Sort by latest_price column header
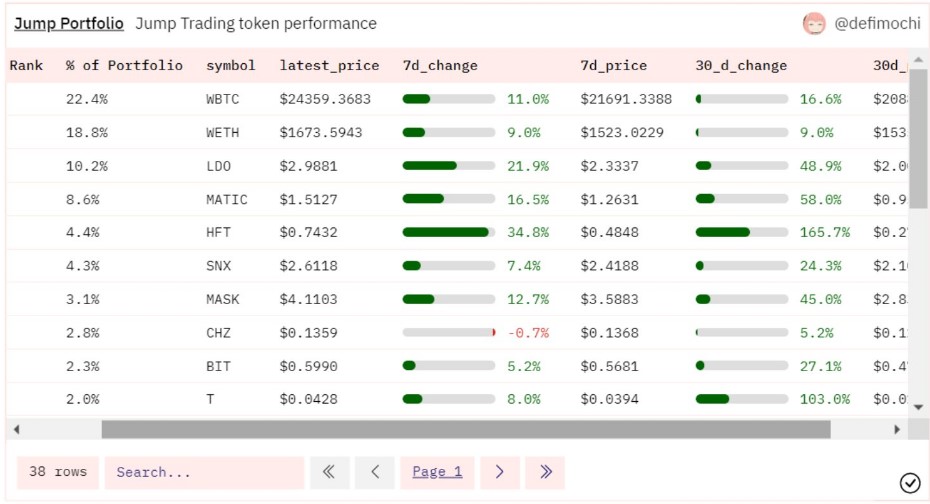The height and width of the screenshot is (504, 930). point(329,66)
